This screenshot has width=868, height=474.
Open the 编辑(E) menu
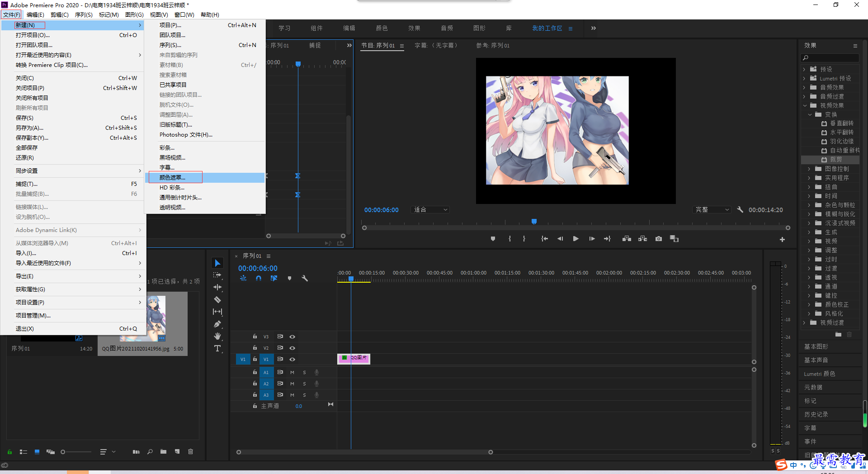[x=35, y=14]
